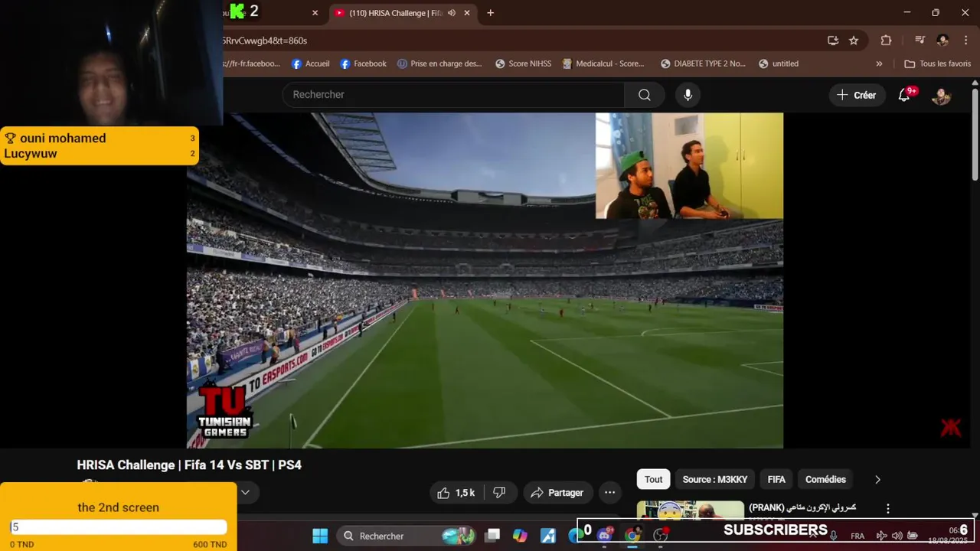Click the Créer button
This screenshot has width=980, height=551.
(x=856, y=95)
